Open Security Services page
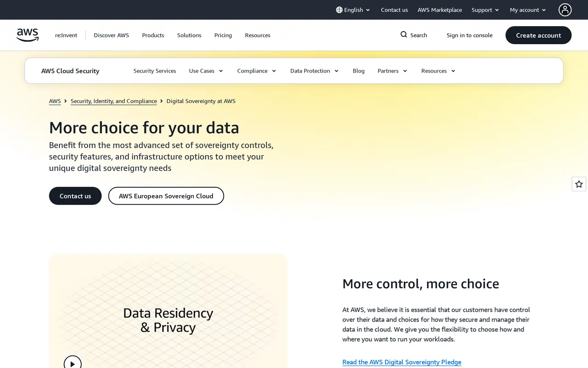 point(155,71)
